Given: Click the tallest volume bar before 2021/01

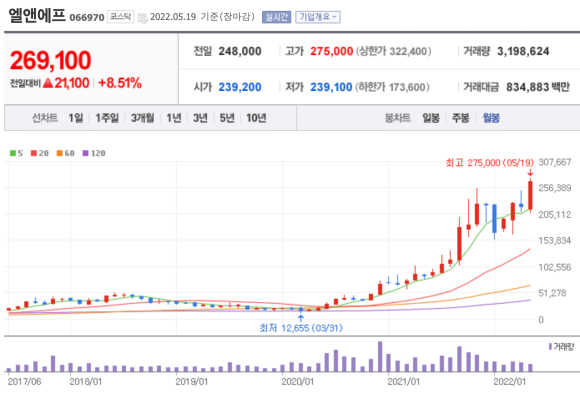Looking at the screenshot, I should (380, 356).
